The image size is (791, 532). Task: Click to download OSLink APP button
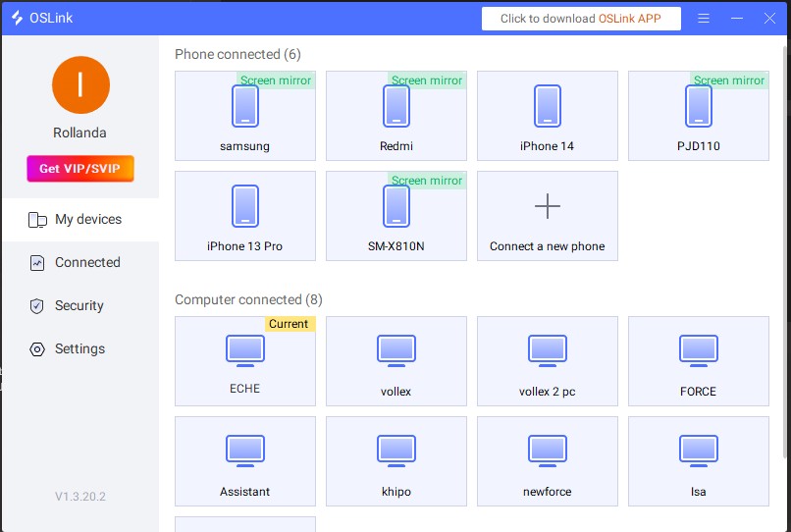[x=581, y=19]
